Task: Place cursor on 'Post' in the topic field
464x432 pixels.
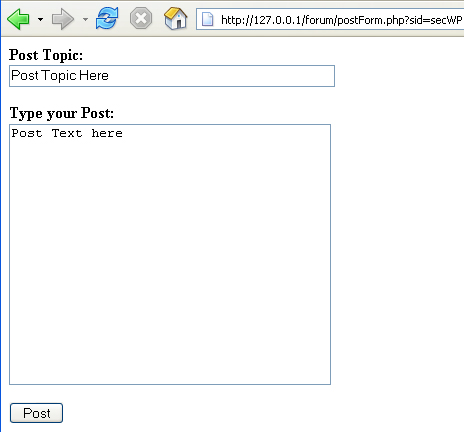Action: 25,75
